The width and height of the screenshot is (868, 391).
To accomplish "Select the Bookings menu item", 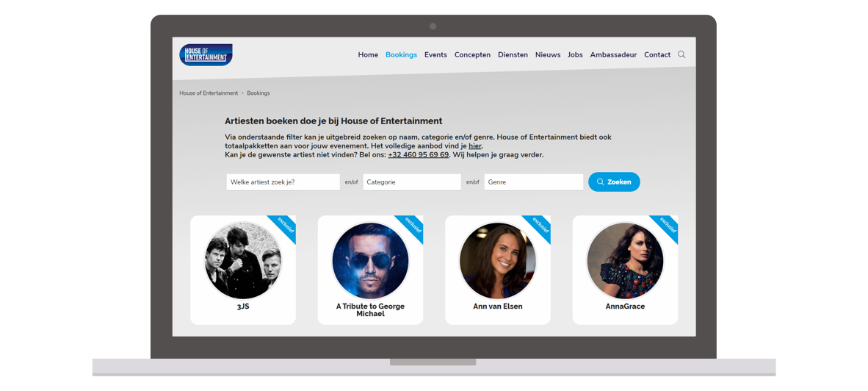I will pyautogui.click(x=402, y=55).
